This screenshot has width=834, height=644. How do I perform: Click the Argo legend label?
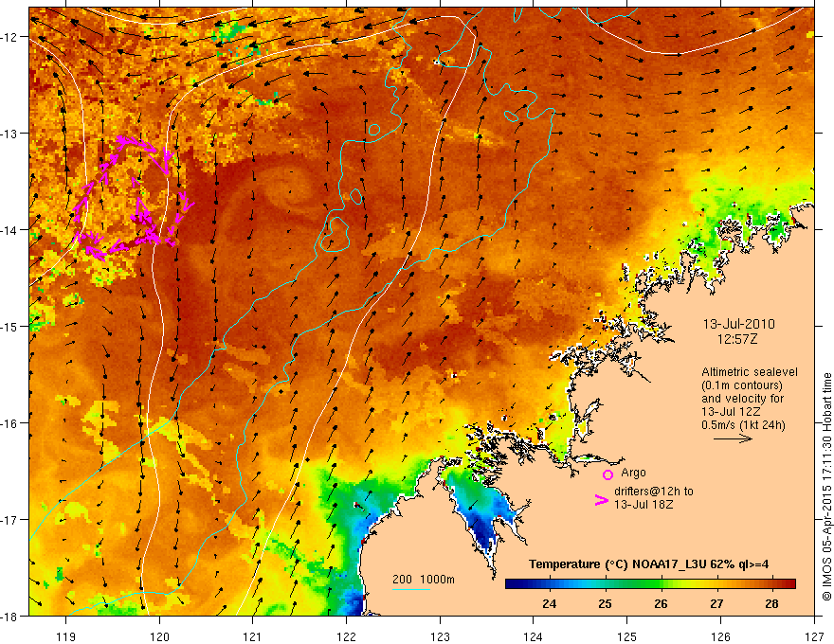[633, 473]
